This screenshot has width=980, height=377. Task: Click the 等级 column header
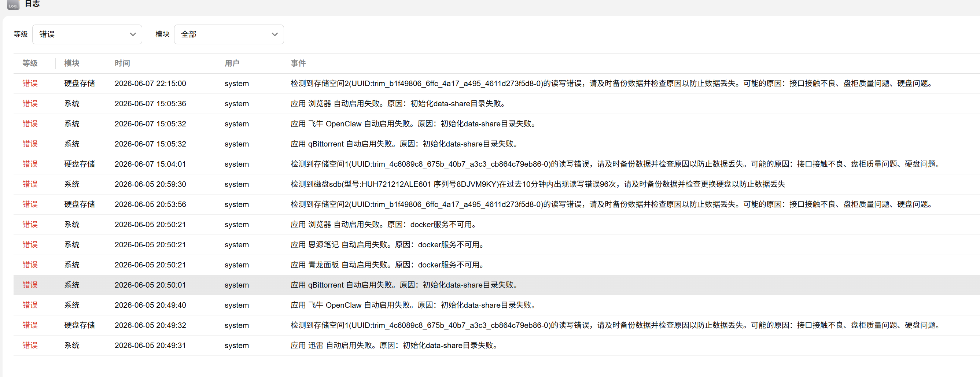click(x=30, y=63)
